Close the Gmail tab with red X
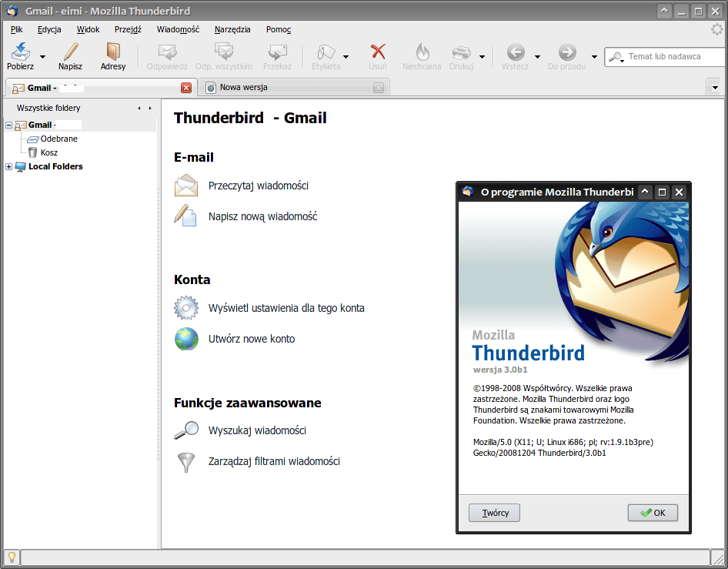 [186, 88]
